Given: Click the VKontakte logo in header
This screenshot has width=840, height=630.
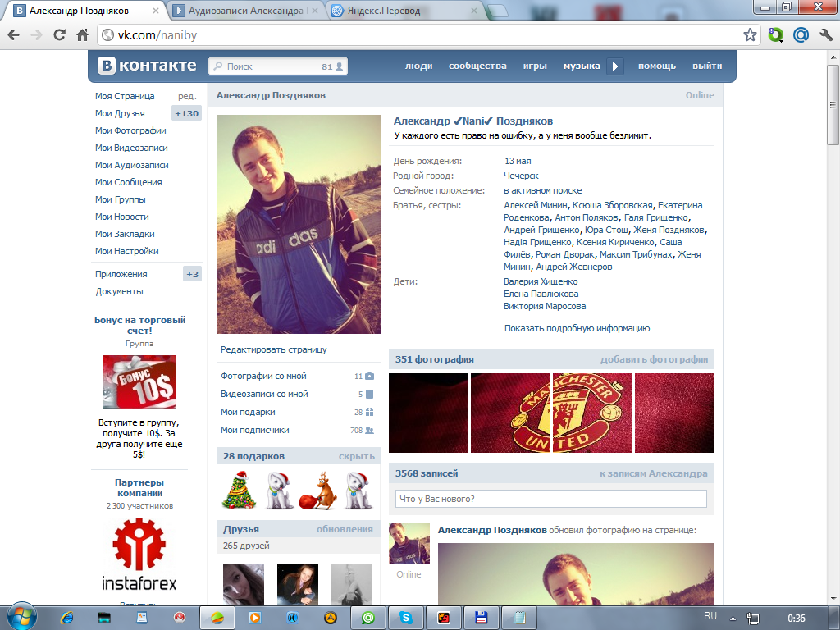Looking at the screenshot, I should pyautogui.click(x=148, y=66).
